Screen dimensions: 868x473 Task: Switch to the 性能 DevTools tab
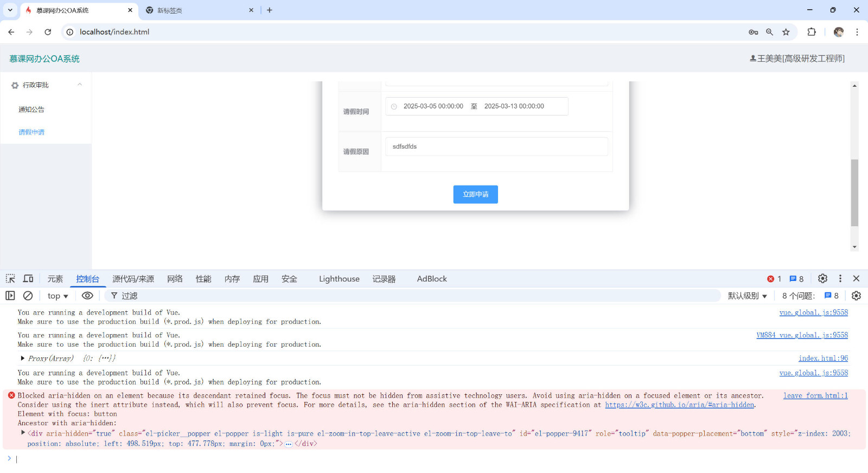[x=203, y=279]
